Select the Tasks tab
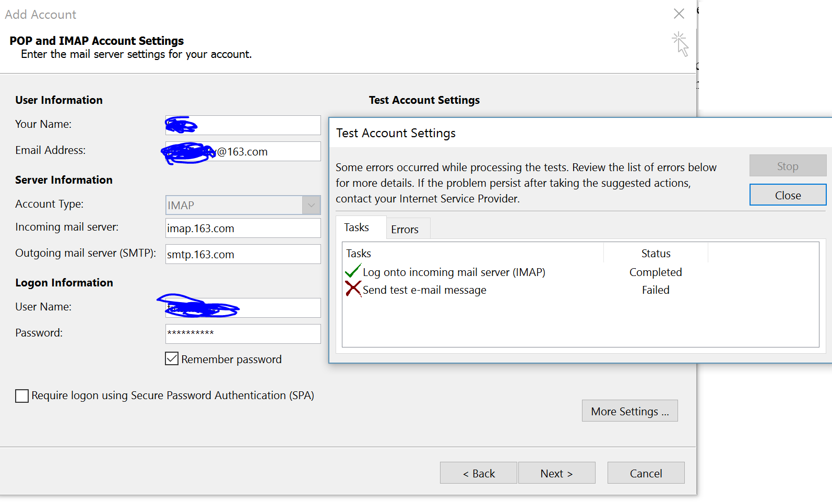Screen dimensions: 832x504 [356, 227]
